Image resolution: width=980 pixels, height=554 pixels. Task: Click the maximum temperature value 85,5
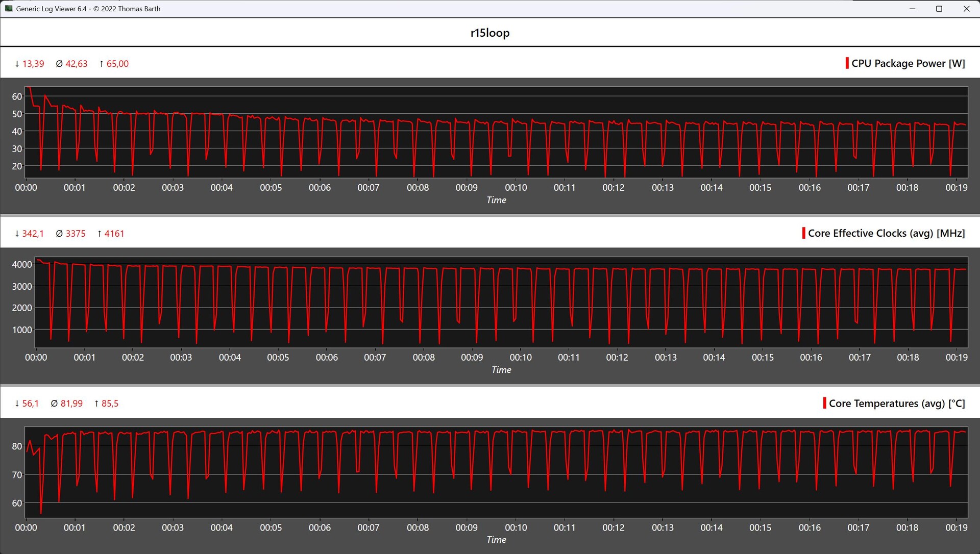point(110,404)
